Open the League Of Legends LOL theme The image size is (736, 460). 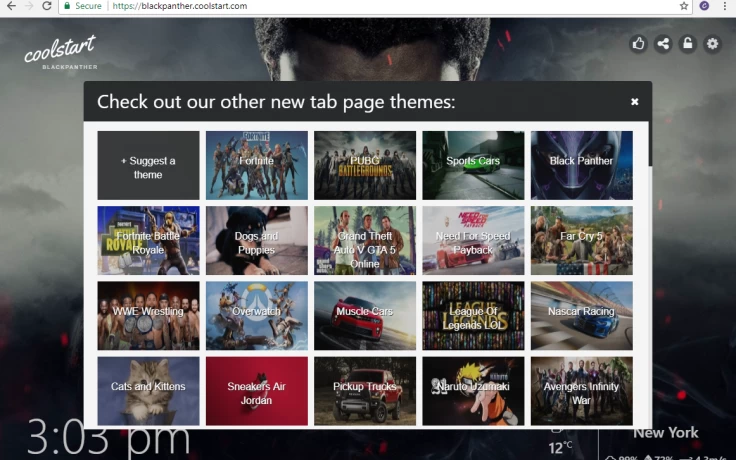[x=473, y=315]
